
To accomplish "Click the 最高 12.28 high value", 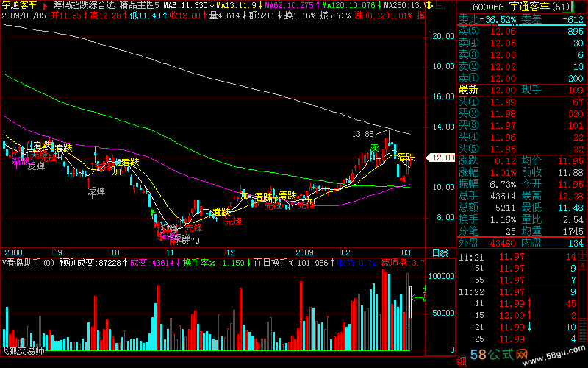I will tap(570, 196).
